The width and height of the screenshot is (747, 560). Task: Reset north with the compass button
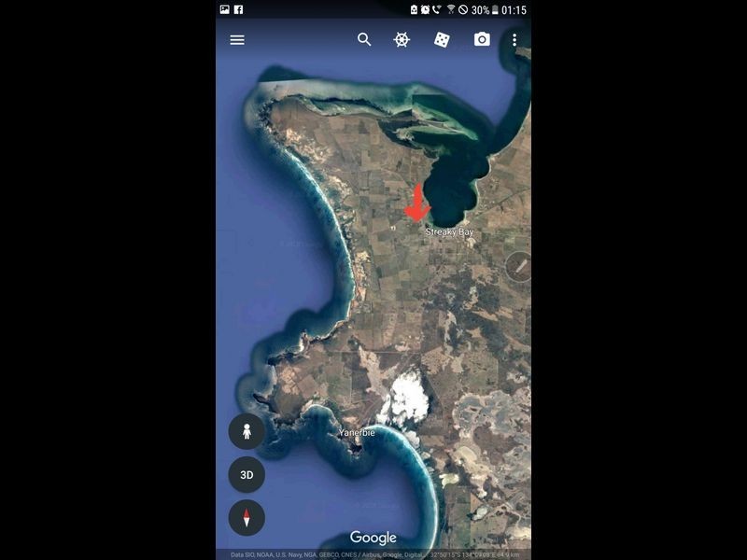(247, 518)
